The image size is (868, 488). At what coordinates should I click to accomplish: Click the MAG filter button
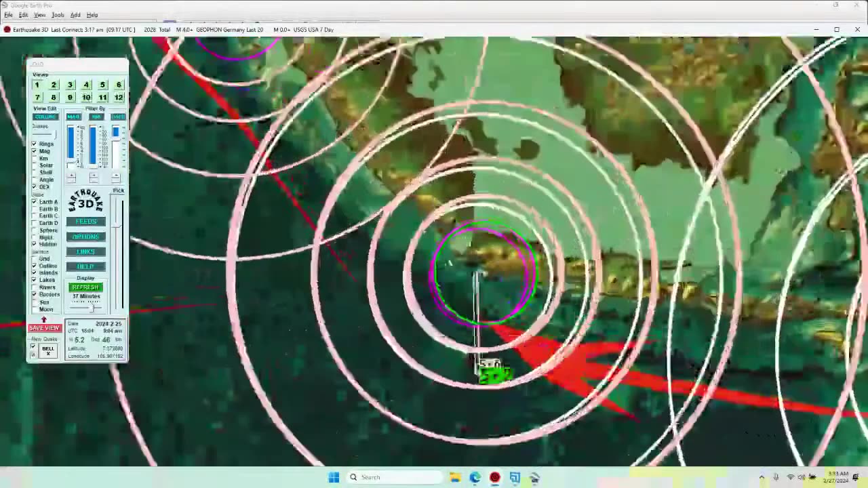click(73, 117)
